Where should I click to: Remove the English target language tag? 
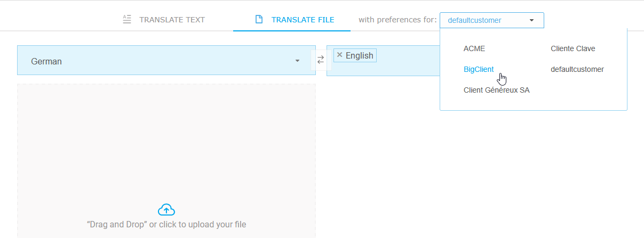coord(339,55)
